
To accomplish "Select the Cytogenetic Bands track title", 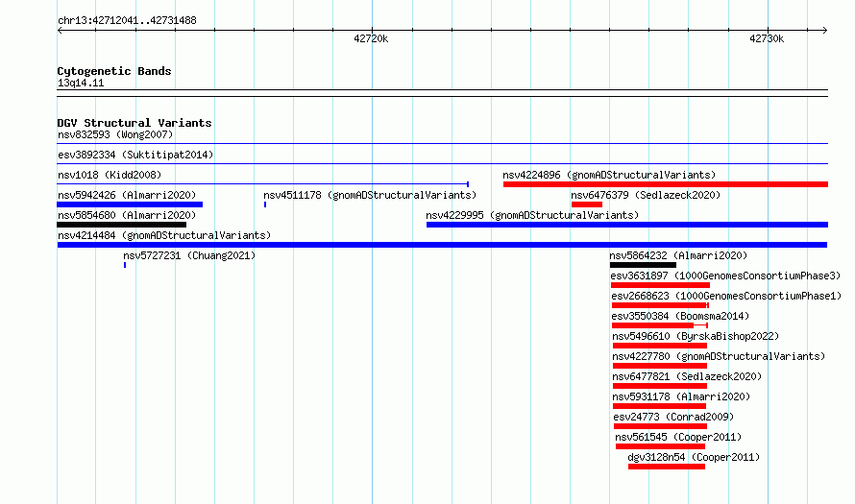I will coord(114,71).
